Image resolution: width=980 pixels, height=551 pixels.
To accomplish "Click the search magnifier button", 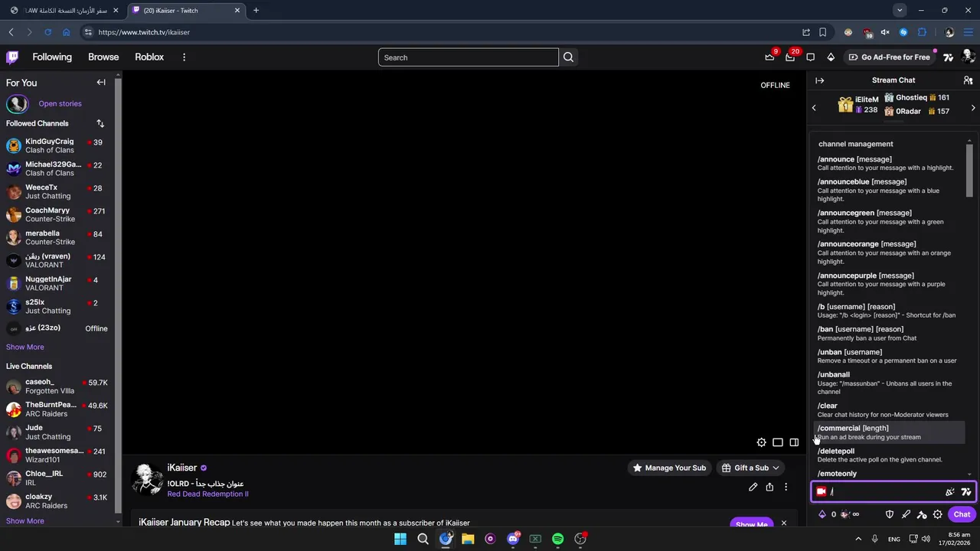I will coord(568,57).
